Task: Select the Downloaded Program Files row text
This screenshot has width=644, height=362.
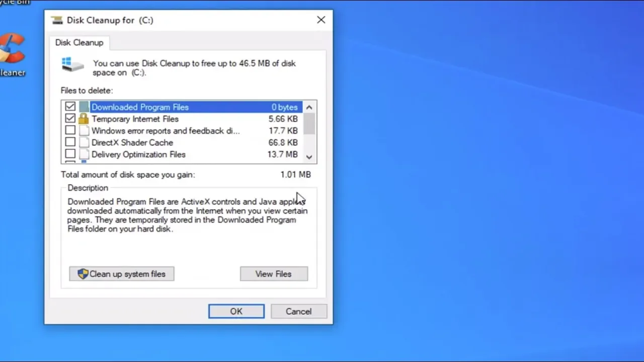Action: click(140, 107)
